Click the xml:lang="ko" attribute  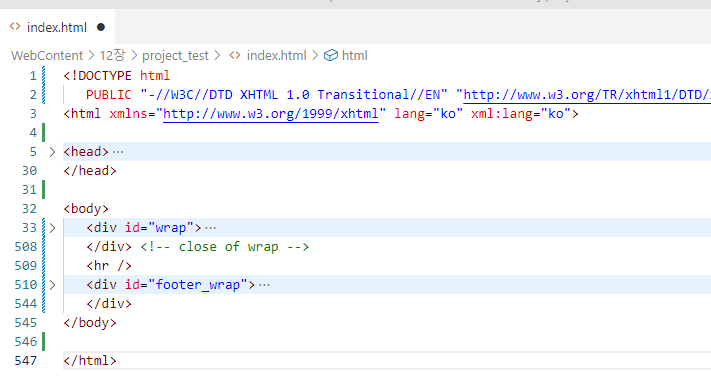tap(521, 113)
